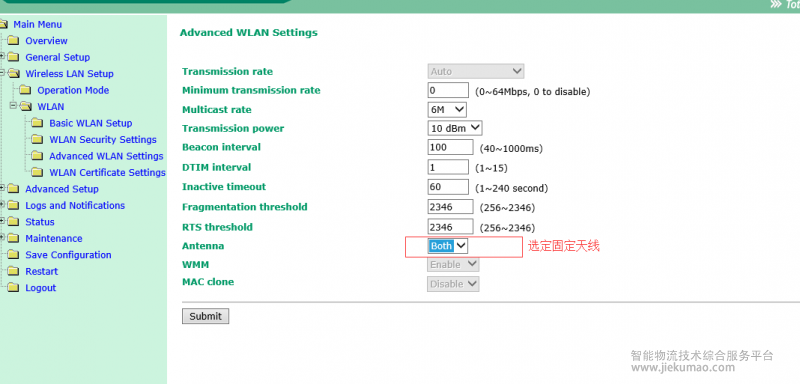Click the Logout folder icon
Screen dimensions: 800x384
[x=13, y=288]
